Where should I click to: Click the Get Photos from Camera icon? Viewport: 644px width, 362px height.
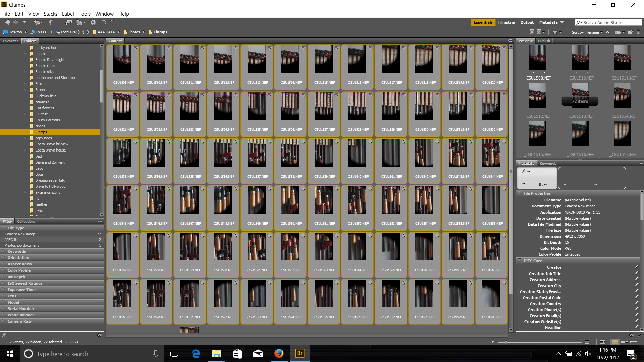click(68, 22)
